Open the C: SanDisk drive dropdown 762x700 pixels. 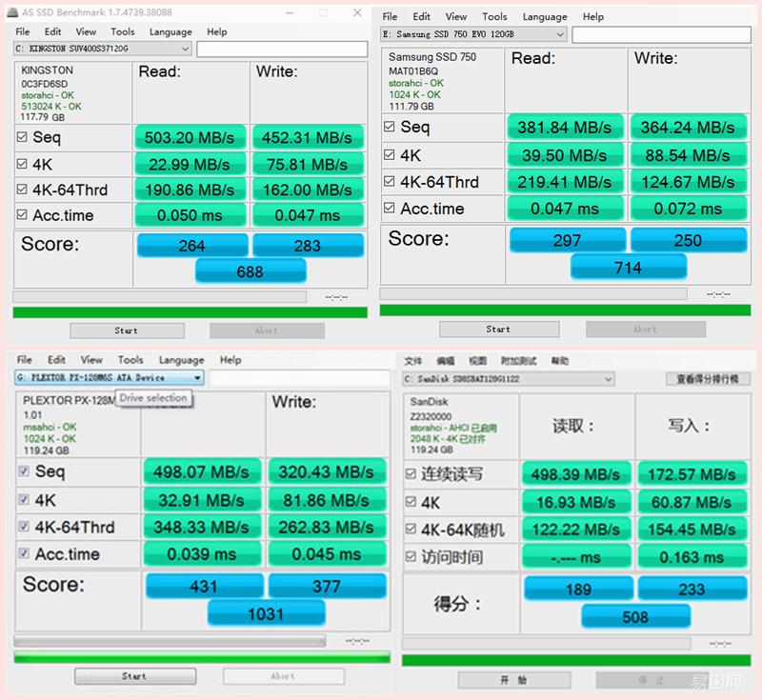click(509, 379)
